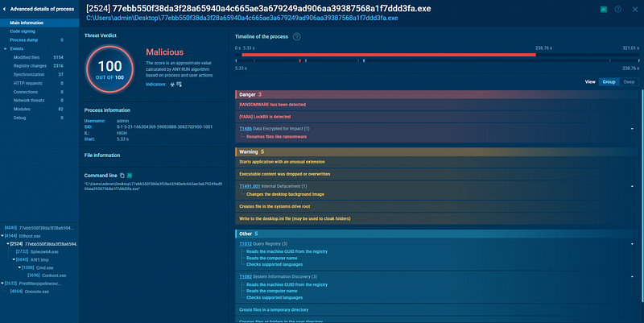644x323 pixels.
Task: Expand the T1486 Data Encrypted for Impact row
Action: 632,129
